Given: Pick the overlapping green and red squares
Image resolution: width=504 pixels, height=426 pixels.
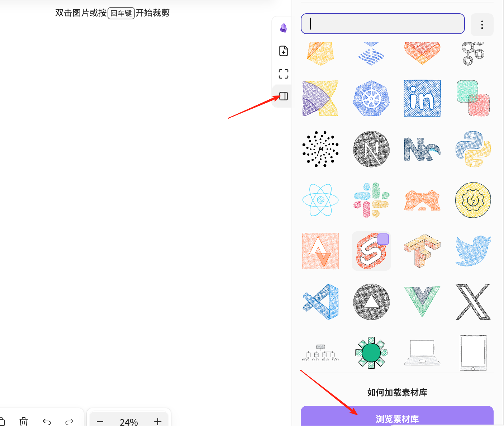Looking at the screenshot, I should click(473, 98).
